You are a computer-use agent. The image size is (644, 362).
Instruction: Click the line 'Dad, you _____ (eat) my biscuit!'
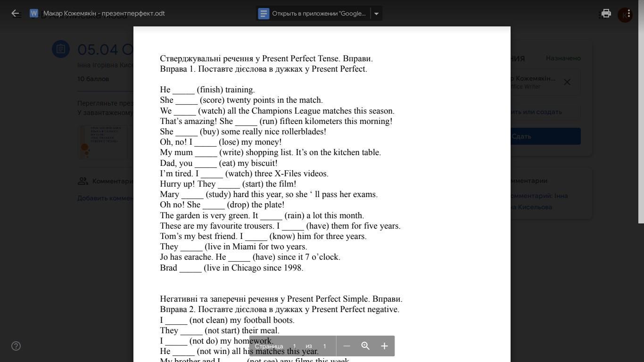(219, 163)
